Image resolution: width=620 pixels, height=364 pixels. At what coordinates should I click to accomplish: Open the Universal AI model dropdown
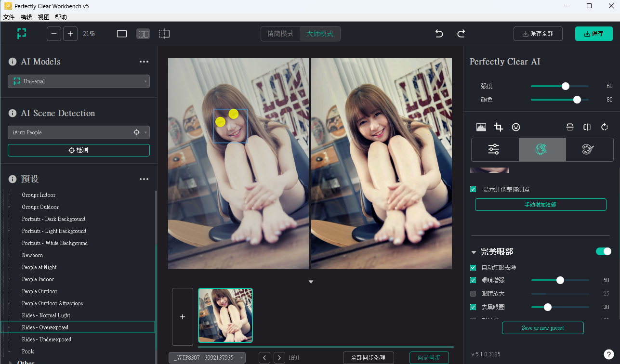[x=79, y=81]
